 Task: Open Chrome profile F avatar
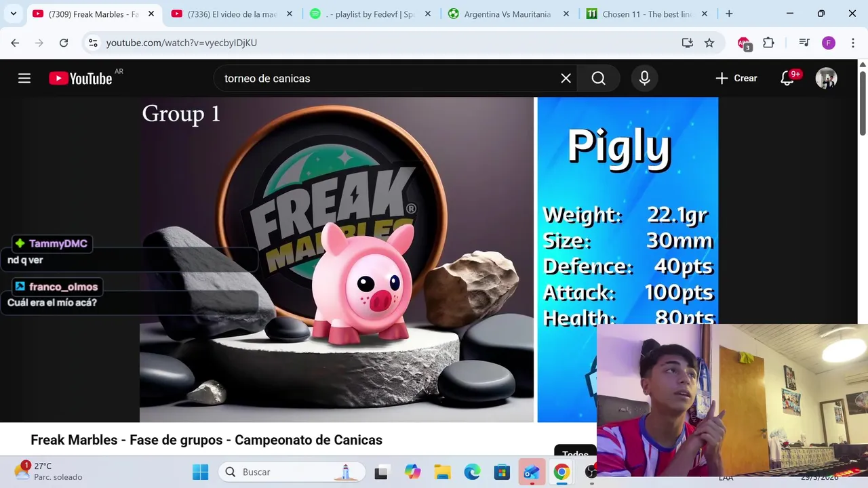pos(829,43)
